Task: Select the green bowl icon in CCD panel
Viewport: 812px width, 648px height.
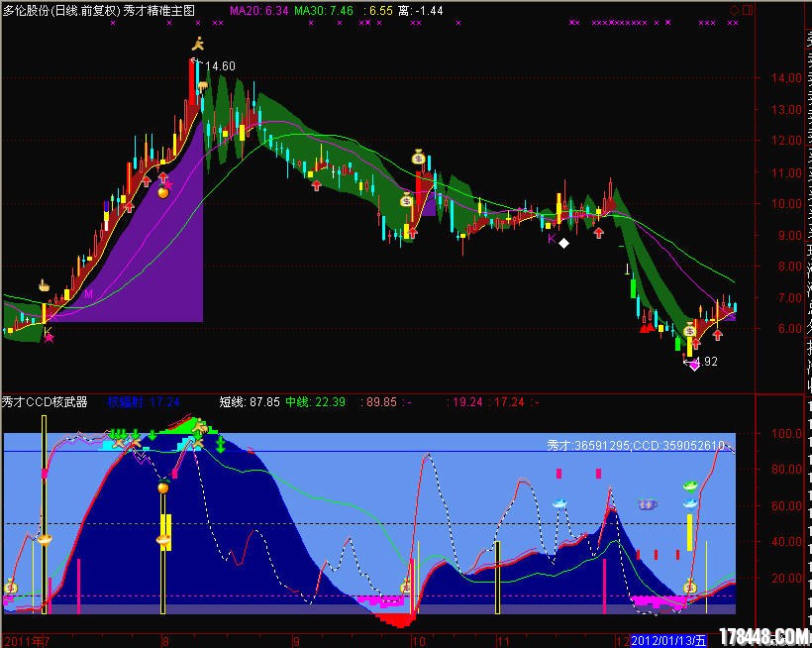Action: coord(689,486)
